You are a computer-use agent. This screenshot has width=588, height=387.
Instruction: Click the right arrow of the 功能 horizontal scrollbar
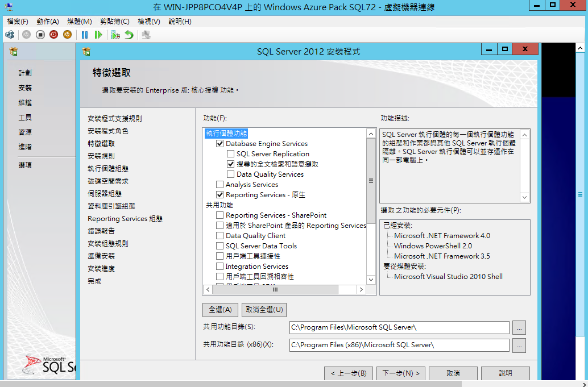[361, 290]
